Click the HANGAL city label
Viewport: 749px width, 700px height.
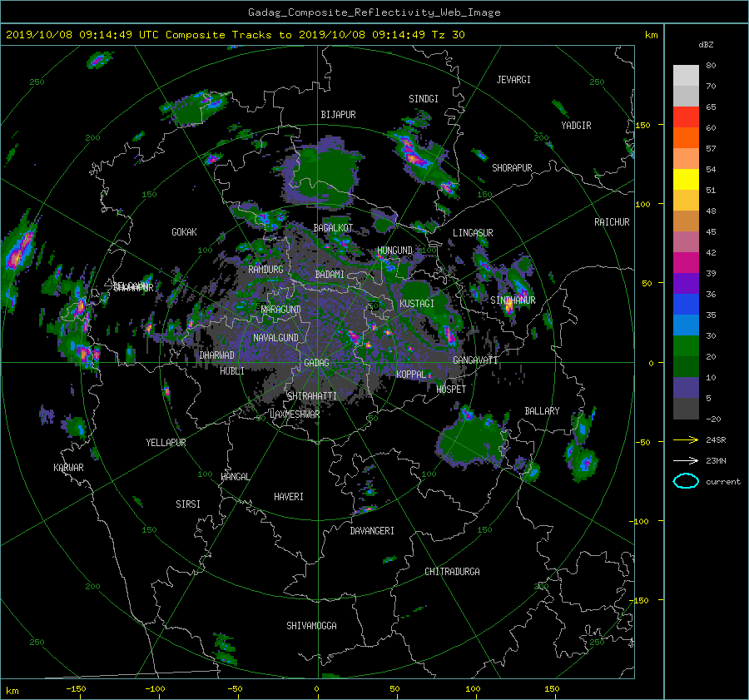click(x=235, y=477)
